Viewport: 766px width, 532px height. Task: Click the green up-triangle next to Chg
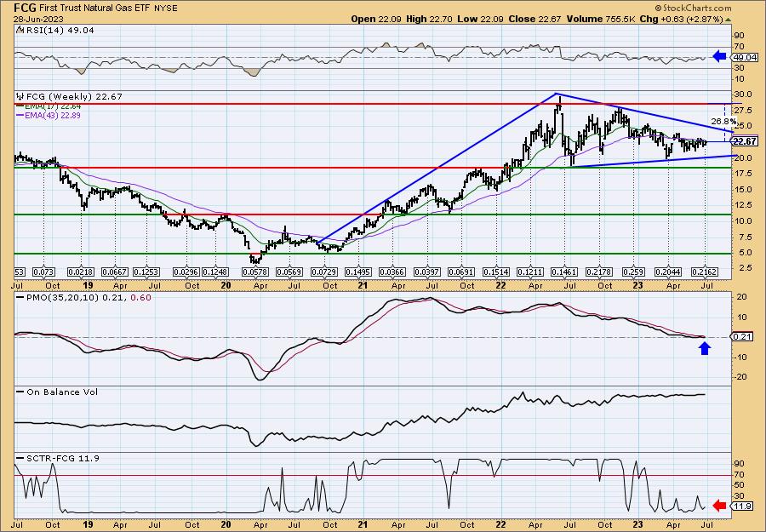(728, 20)
